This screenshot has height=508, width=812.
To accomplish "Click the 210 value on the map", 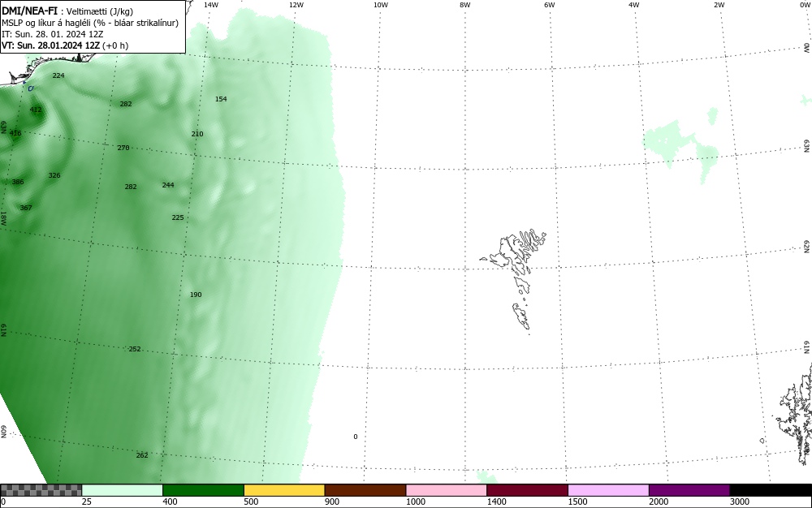I will tap(197, 134).
